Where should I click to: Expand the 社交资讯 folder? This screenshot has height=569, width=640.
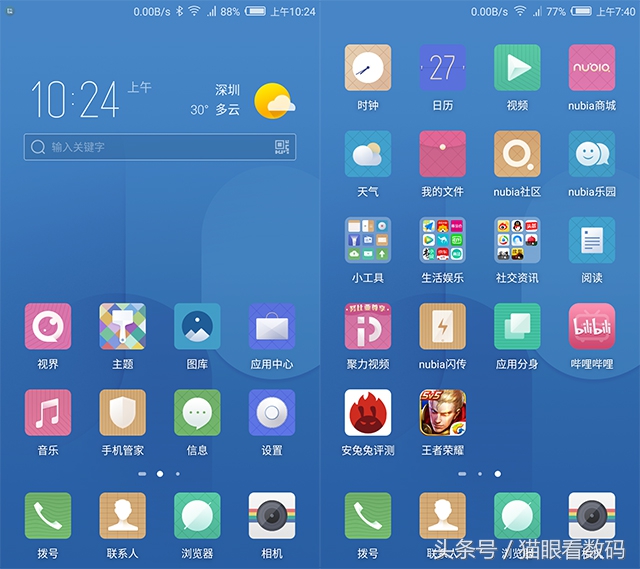517,240
